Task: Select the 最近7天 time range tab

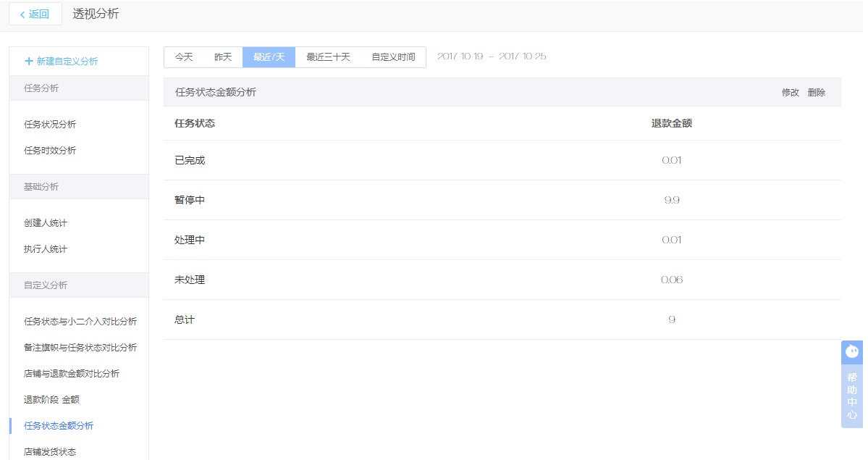Action: tap(269, 57)
